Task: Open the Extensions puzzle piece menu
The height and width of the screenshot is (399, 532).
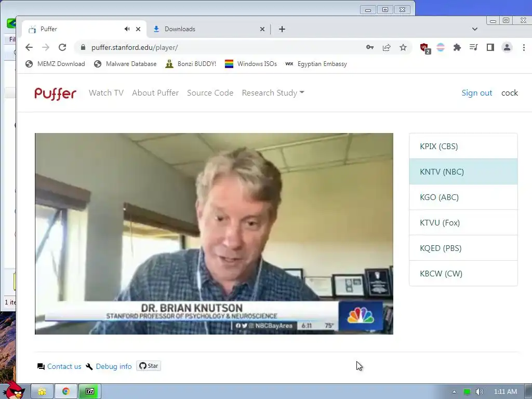Action: click(x=457, y=47)
